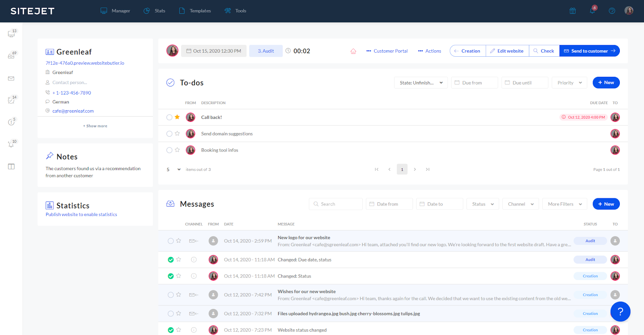Click email channel icon on Files uploaded row
644x335 pixels.
tap(194, 313)
